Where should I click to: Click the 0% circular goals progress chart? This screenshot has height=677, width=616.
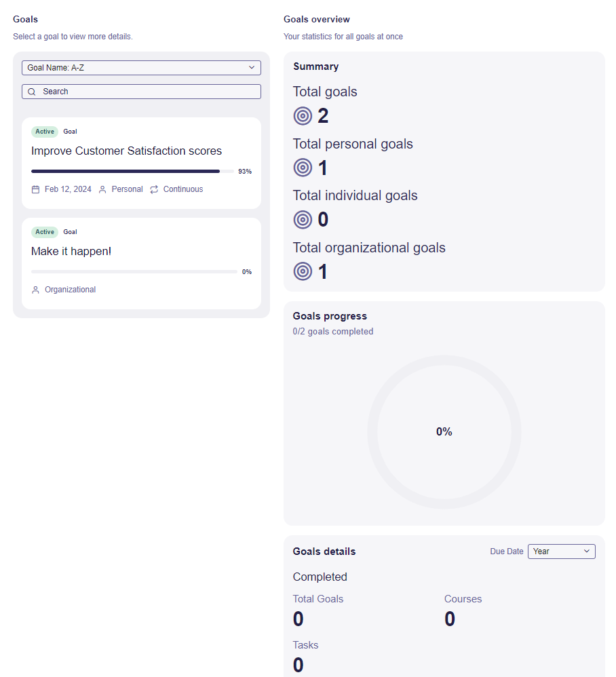(x=444, y=431)
